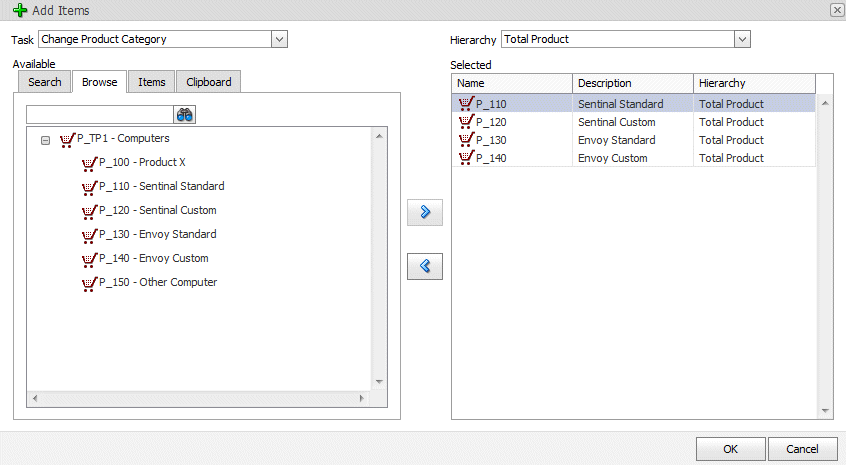Click the left arrow to remove item
Screen dimensions: 846x465
425,266
